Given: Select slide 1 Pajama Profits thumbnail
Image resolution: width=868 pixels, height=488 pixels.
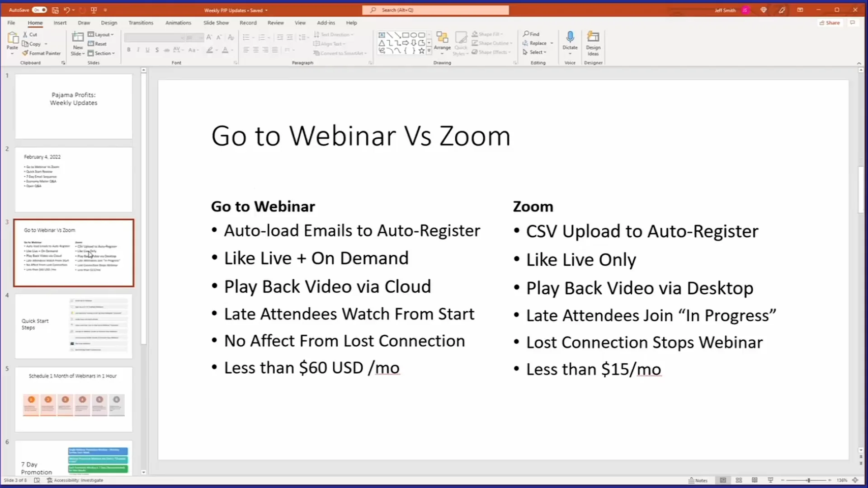Looking at the screenshot, I should click(74, 106).
